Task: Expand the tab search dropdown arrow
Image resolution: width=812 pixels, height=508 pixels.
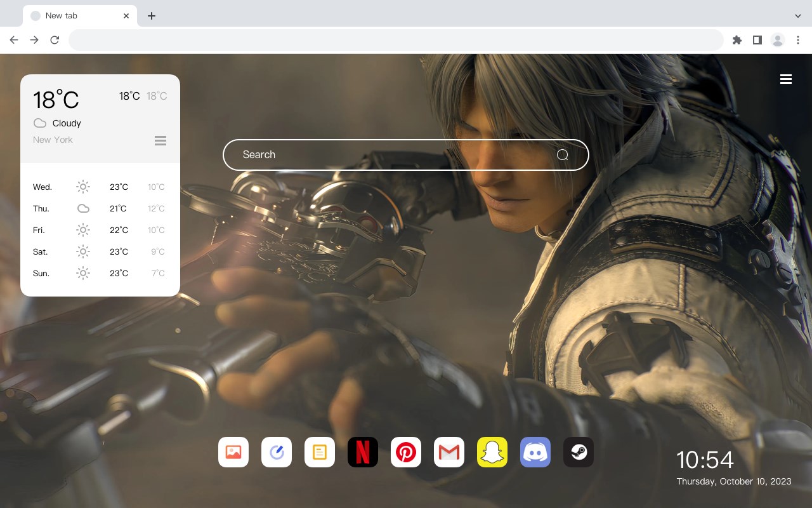Action: pos(798,16)
